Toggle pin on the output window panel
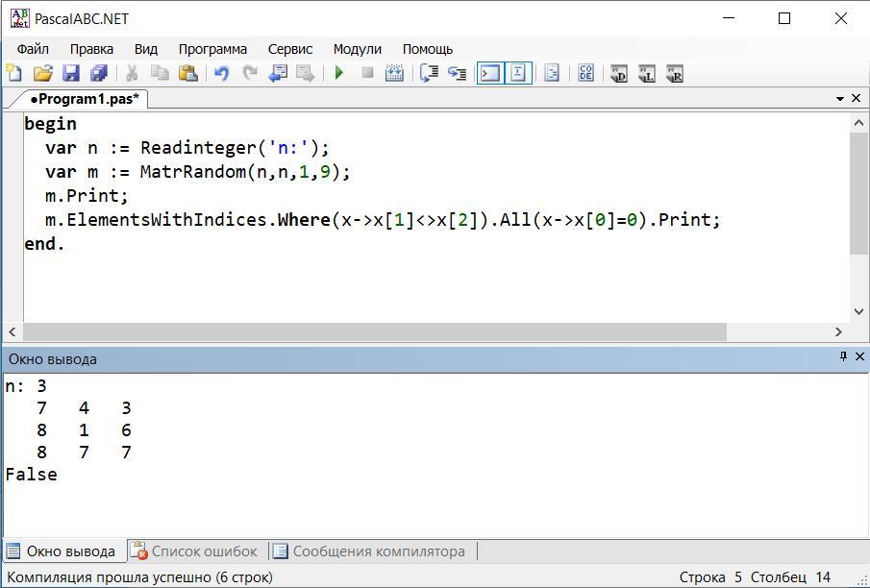The height and width of the screenshot is (588, 870). point(843,356)
